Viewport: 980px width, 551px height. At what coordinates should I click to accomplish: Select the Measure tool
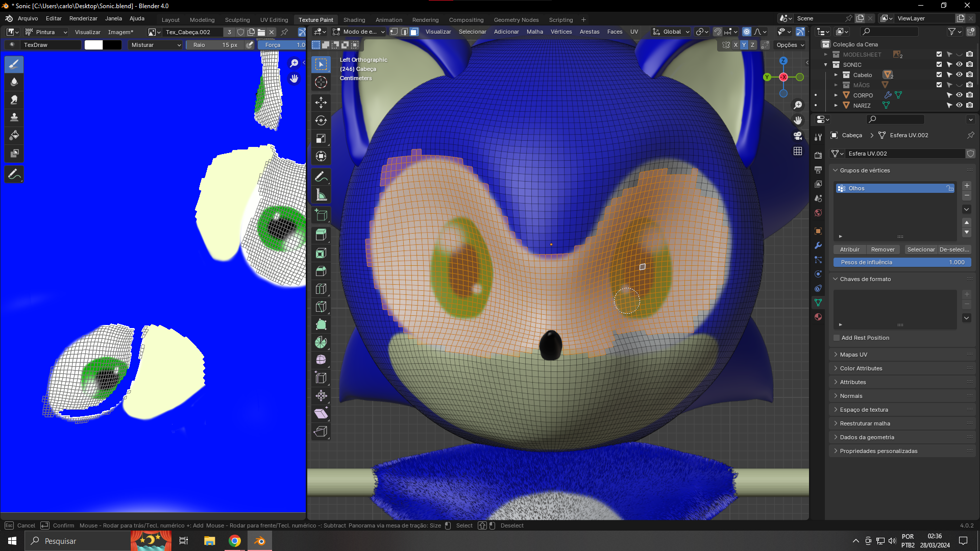[x=321, y=195]
